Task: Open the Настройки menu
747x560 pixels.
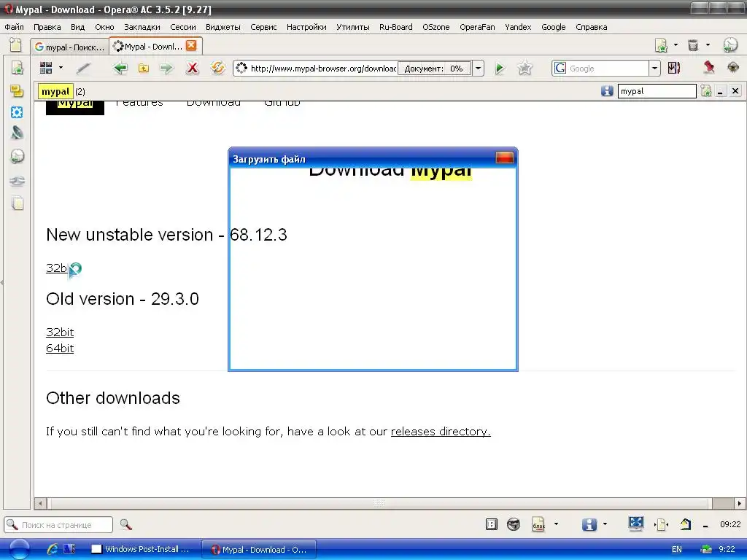Action: pos(306,27)
